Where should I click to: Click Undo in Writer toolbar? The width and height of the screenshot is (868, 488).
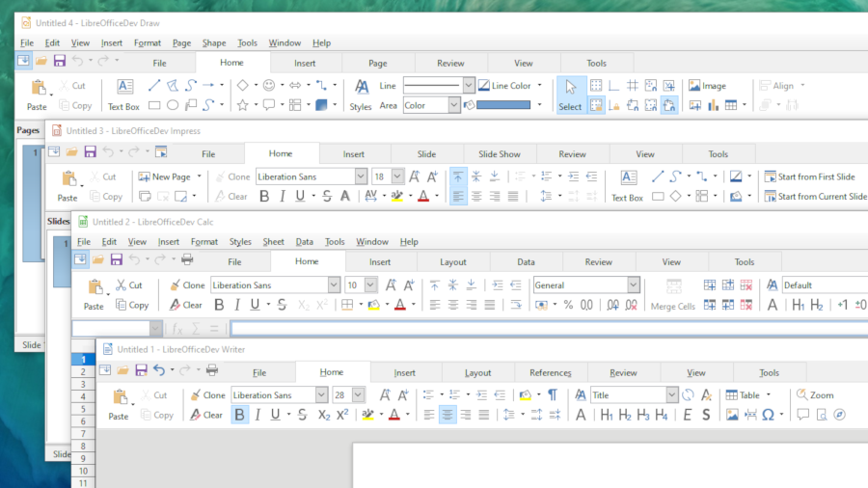click(x=159, y=369)
